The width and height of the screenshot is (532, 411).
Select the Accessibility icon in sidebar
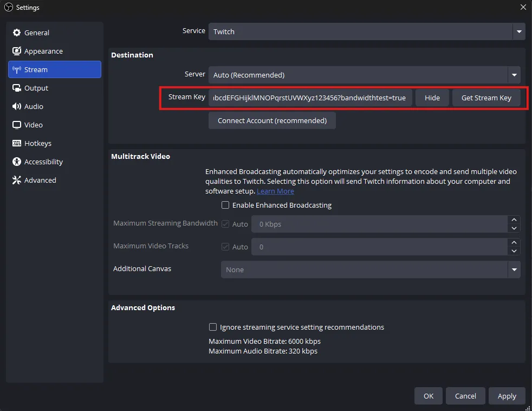(17, 162)
